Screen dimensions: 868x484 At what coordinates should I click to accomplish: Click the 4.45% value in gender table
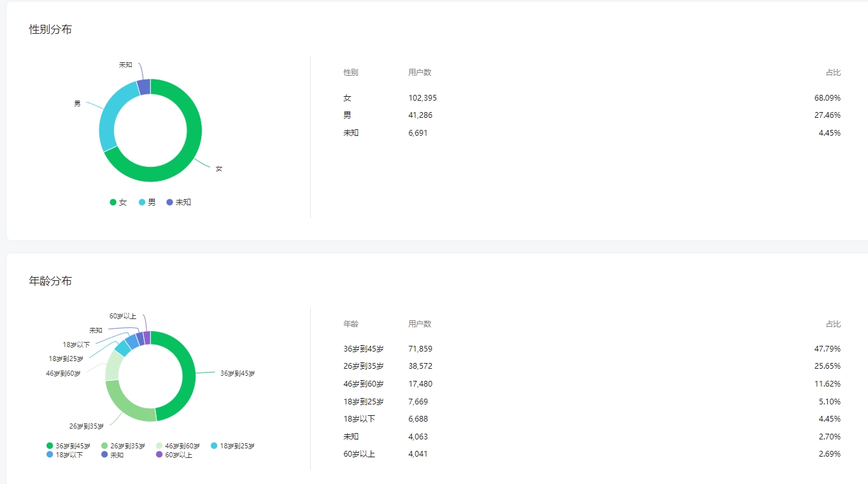pos(830,133)
